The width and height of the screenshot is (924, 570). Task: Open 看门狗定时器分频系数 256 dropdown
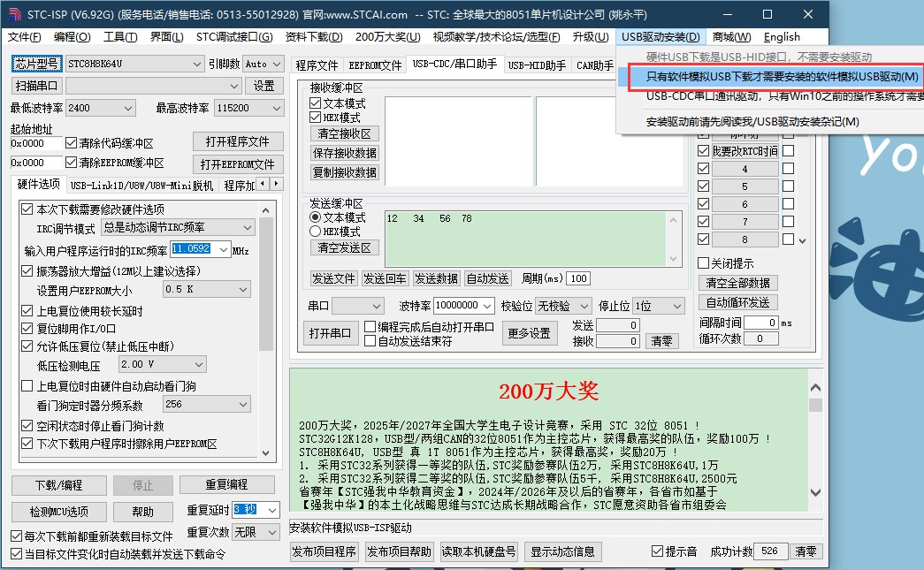[x=207, y=404]
